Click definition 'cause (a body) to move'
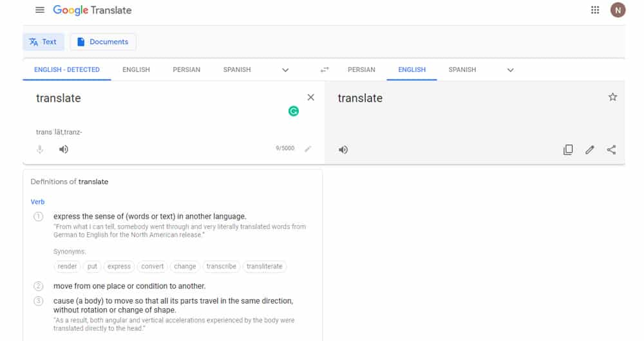This screenshot has width=644, height=341. (173, 306)
